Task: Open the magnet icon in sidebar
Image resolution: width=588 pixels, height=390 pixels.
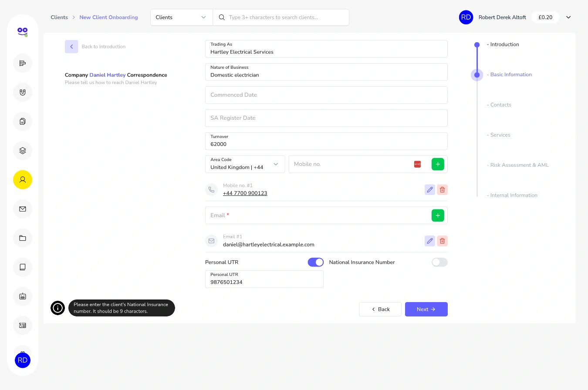Action: pos(23,92)
